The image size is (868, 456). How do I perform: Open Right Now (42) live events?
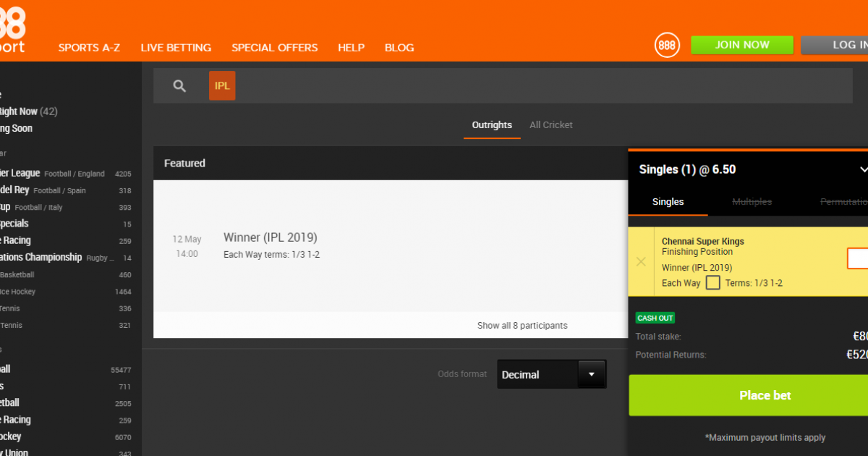pyautogui.click(x=29, y=111)
